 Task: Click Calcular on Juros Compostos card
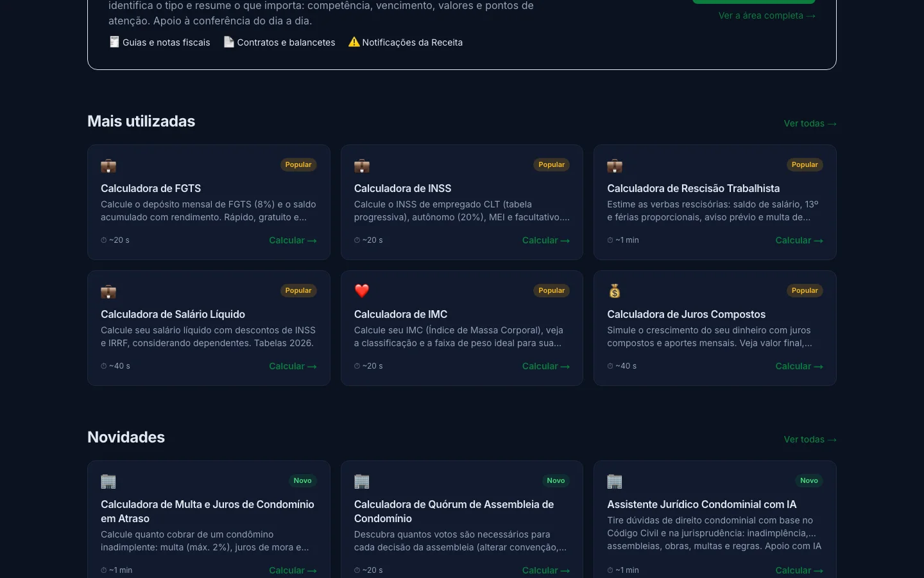tap(799, 366)
